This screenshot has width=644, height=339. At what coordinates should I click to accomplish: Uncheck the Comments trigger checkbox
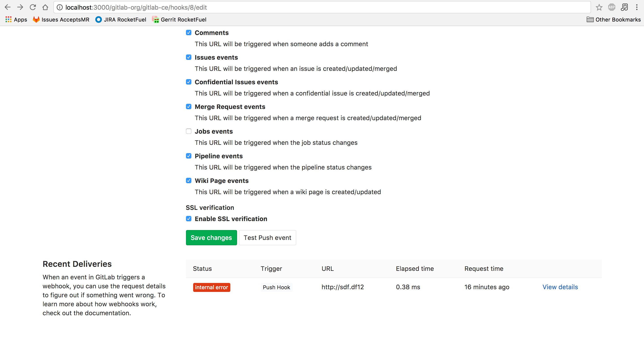[x=188, y=33]
